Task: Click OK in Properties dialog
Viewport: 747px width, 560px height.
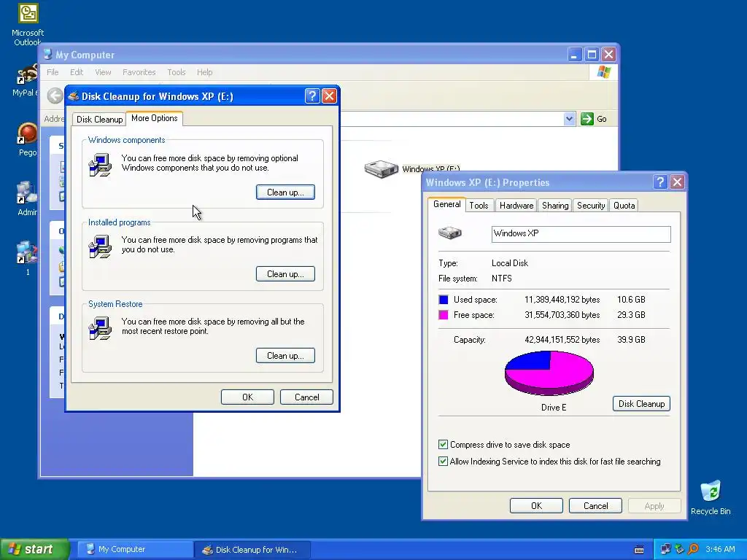Action: click(x=536, y=506)
